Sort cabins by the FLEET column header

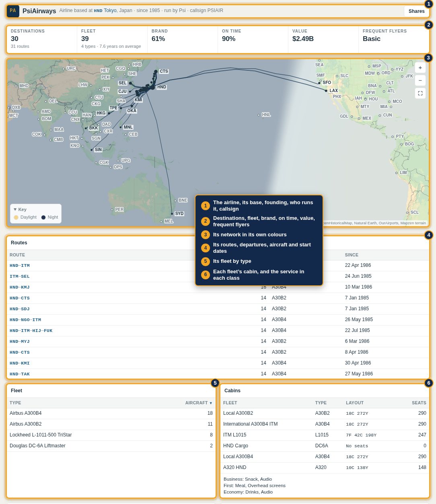click(x=230, y=403)
